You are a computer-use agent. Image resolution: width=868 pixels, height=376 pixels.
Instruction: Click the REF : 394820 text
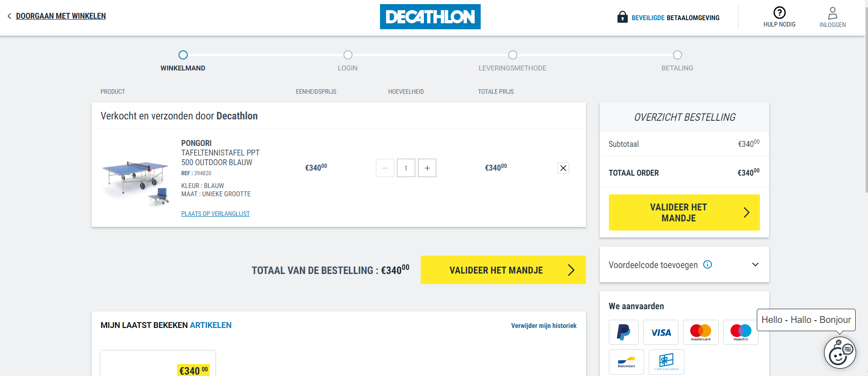(x=196, y=173)
